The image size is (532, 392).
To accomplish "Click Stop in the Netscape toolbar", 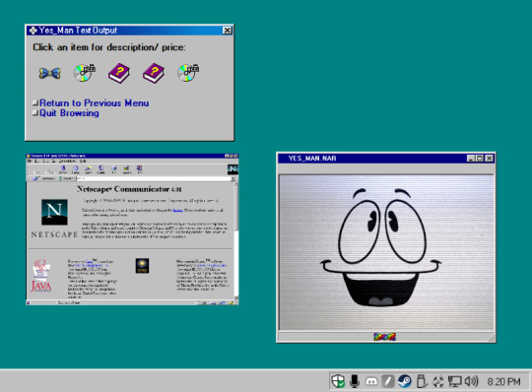I will pos(139,169).
